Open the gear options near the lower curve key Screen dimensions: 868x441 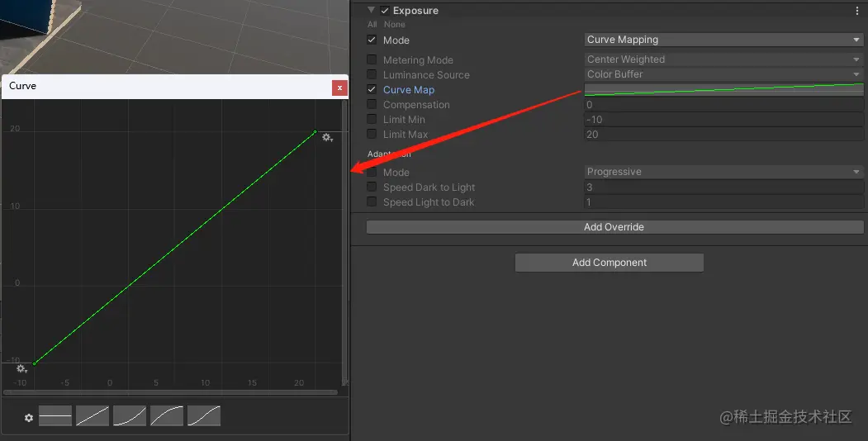[22, 368]
